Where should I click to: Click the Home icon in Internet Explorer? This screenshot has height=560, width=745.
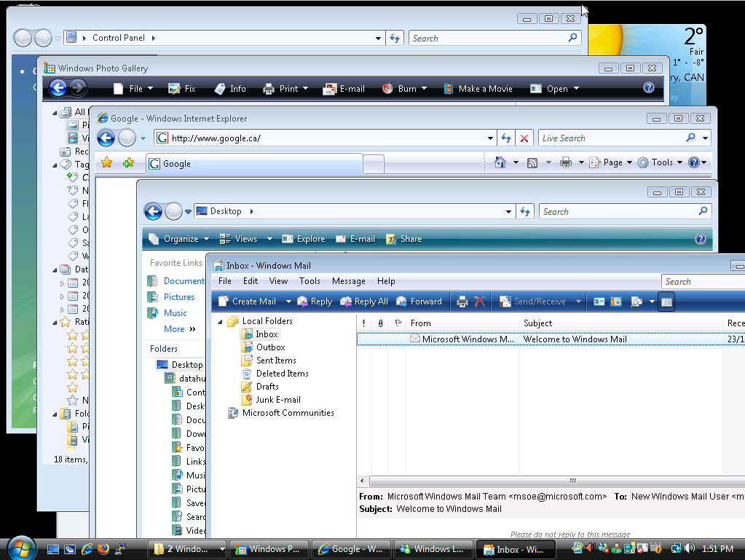coord(500,162)
